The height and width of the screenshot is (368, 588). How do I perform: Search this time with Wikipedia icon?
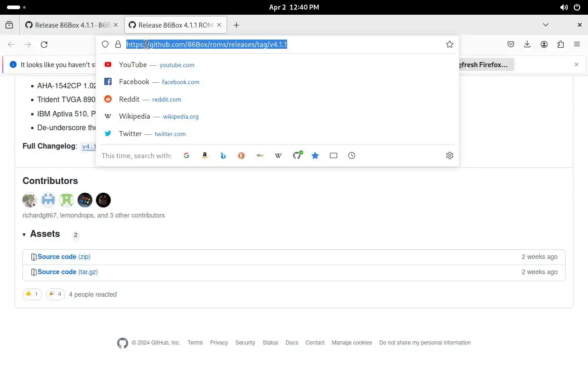tap(278, 155)
